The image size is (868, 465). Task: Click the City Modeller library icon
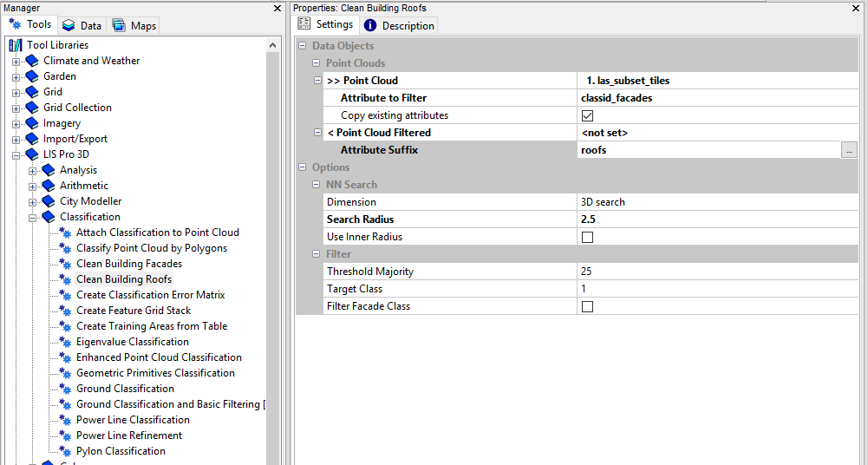(49, 201)
